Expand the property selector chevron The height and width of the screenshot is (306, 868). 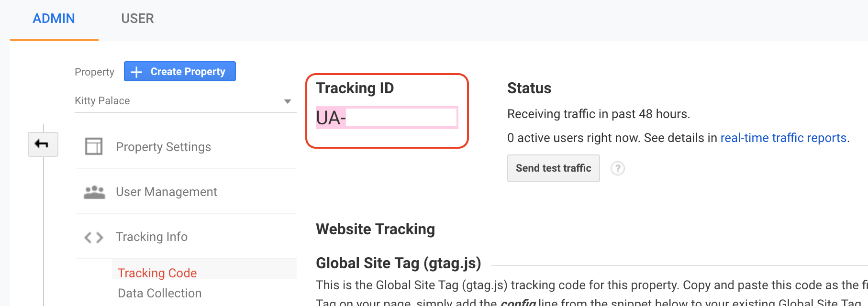click(x=287, y=101)
